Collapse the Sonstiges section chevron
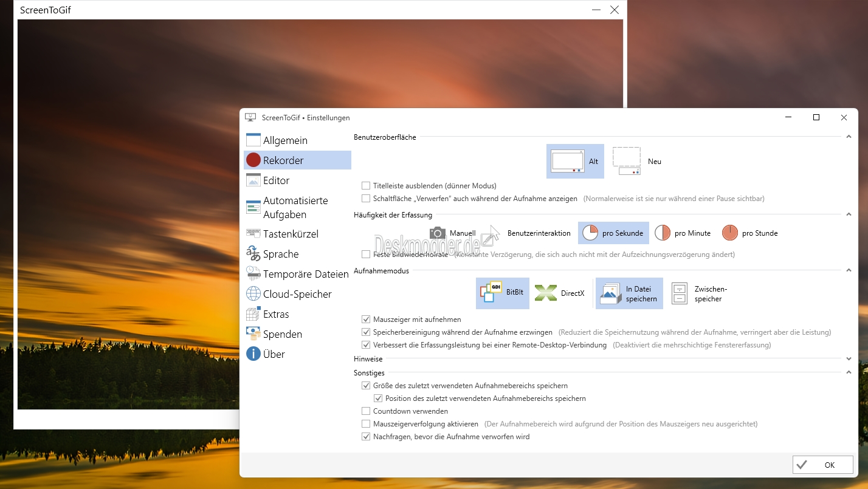868x489 pixels. (849, 372)
